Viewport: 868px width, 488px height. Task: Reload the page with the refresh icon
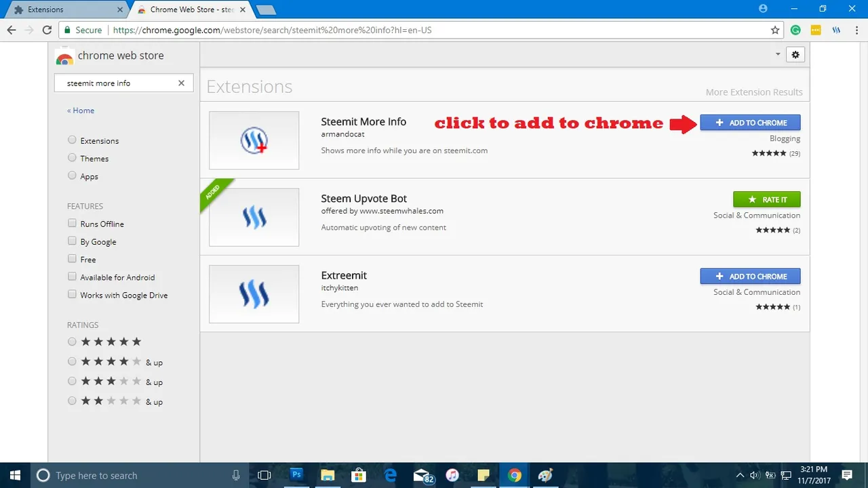point(47,30)
